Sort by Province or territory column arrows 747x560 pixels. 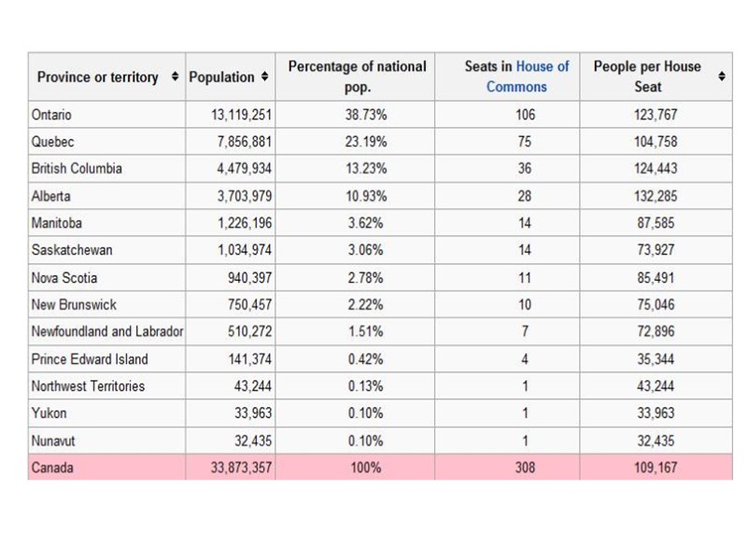[x=176, y=77]
